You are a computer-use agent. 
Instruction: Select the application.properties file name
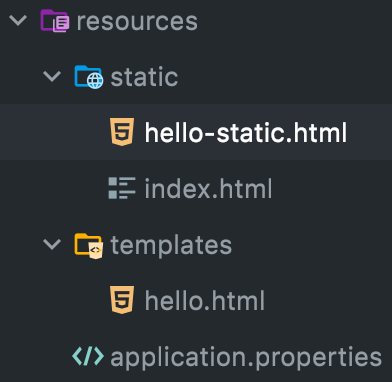pyautogui.click(x=246, y=358)
